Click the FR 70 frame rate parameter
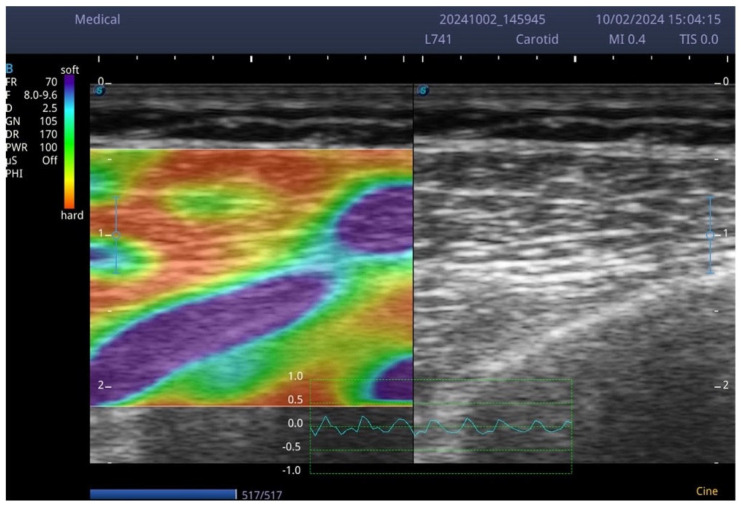Image resolution: width=742 pixels, height=509 pixels. [x=31, y=82]
